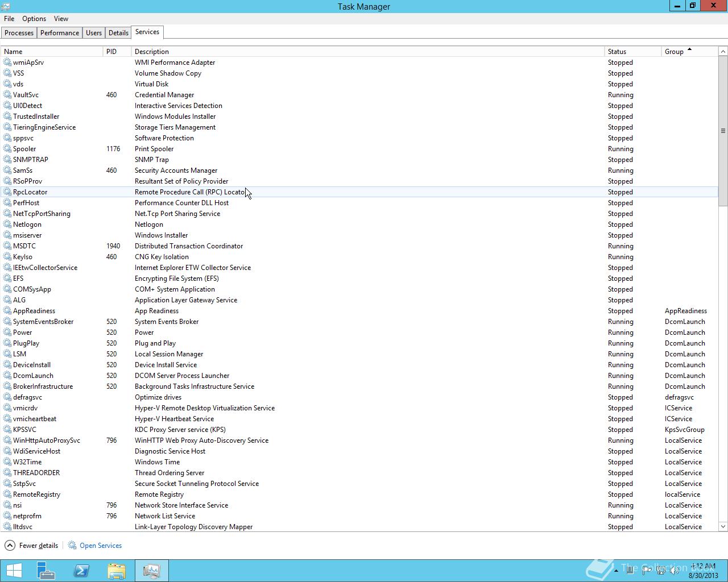Click the gear icon beside DcomLaunch
The image size is (728, 582).
click(7, 376)
